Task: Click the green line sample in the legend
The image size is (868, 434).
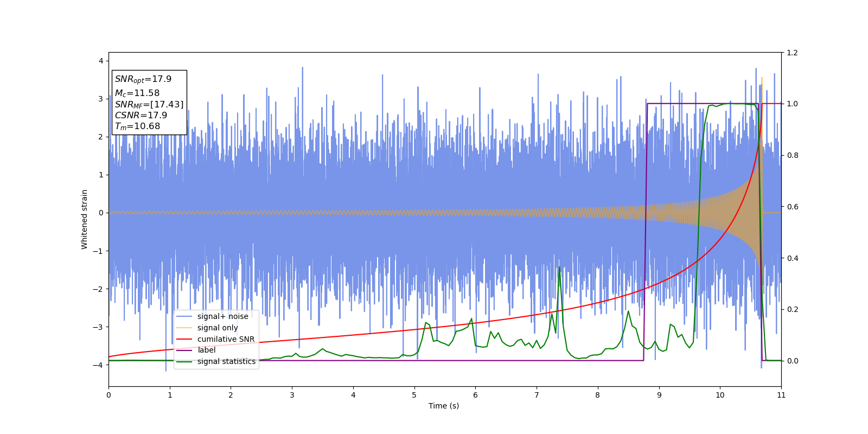Action: coord(184,362)
